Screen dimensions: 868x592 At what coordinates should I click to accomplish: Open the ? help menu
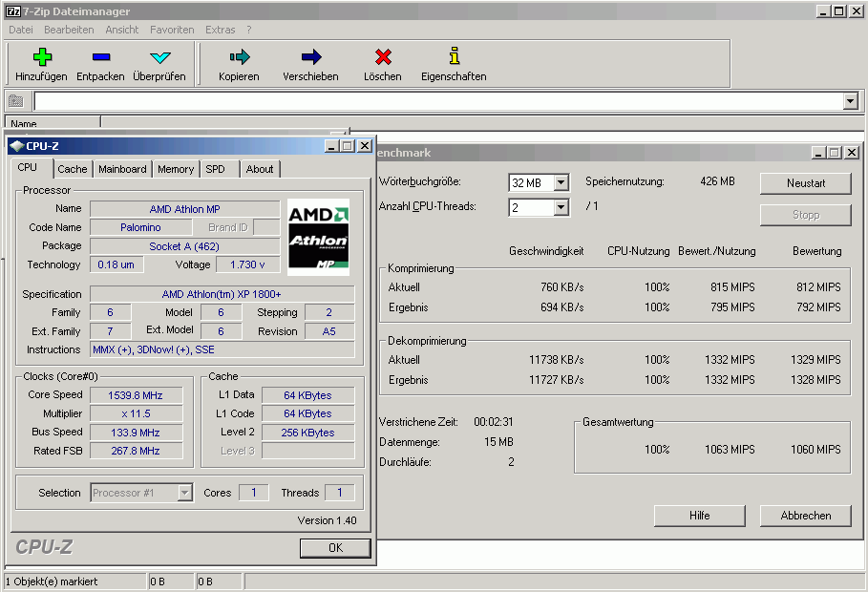click(x=249, y=30)
